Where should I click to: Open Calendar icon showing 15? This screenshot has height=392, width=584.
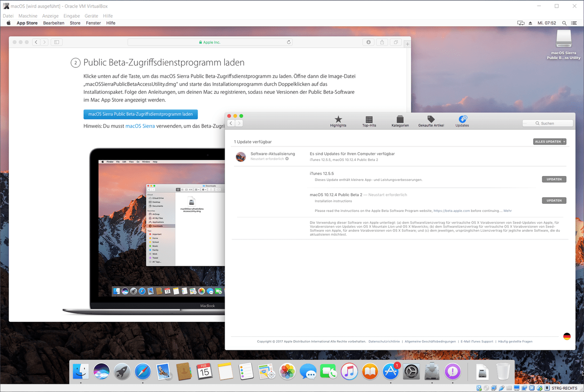tap(205, 371)
